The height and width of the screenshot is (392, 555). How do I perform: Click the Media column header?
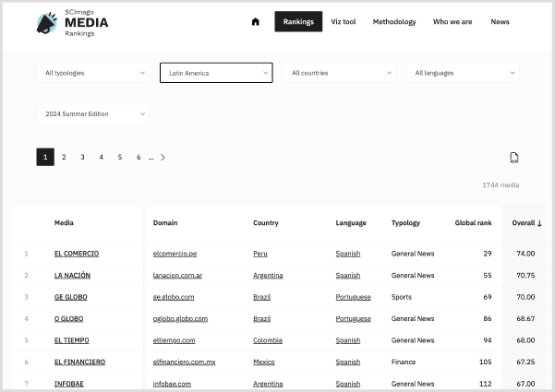pyautogui.click(x=64, y=222)
